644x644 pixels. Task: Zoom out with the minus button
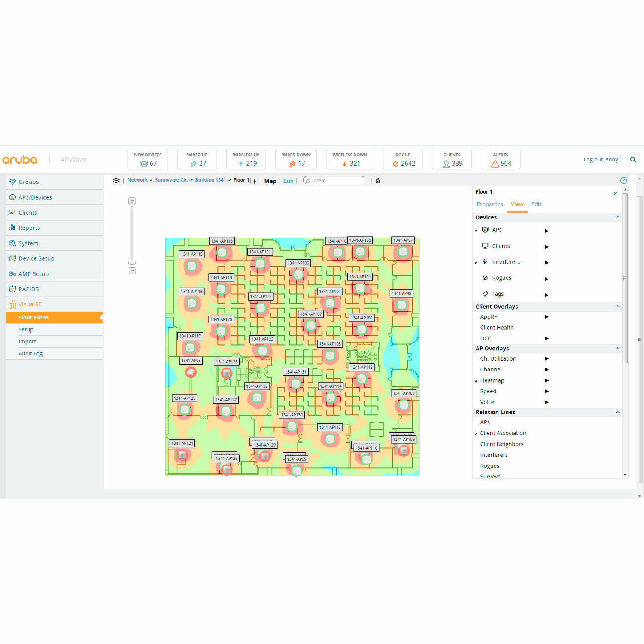click(132, 271)
